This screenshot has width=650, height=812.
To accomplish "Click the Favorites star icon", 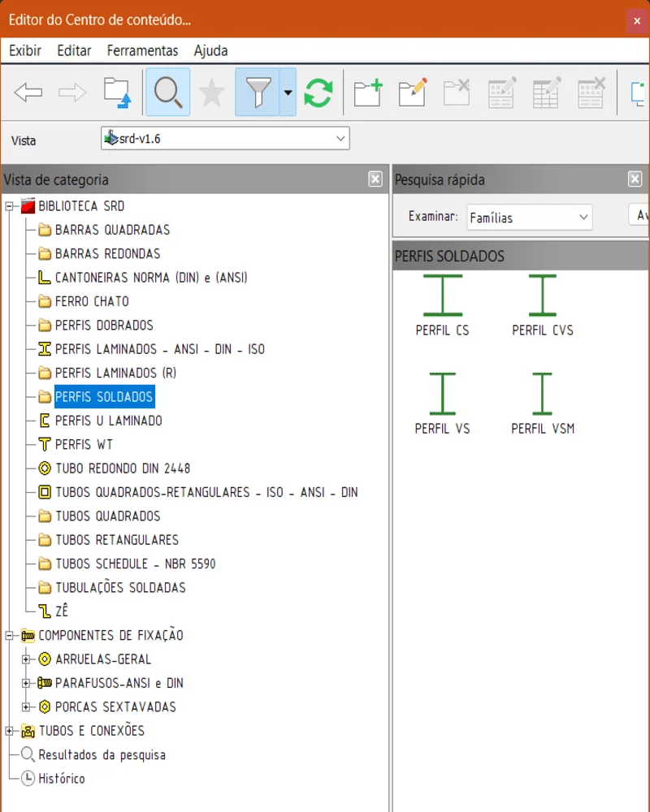I will 212,93.
